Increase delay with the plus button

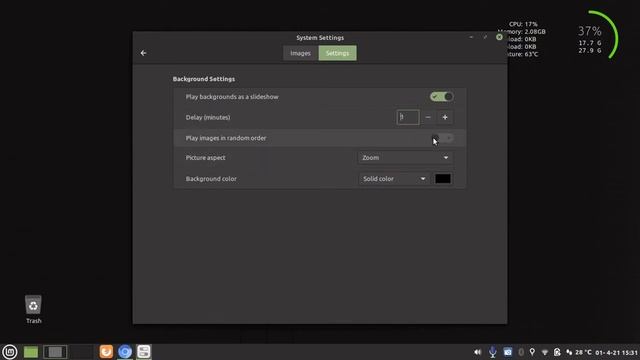click(445, 117)
